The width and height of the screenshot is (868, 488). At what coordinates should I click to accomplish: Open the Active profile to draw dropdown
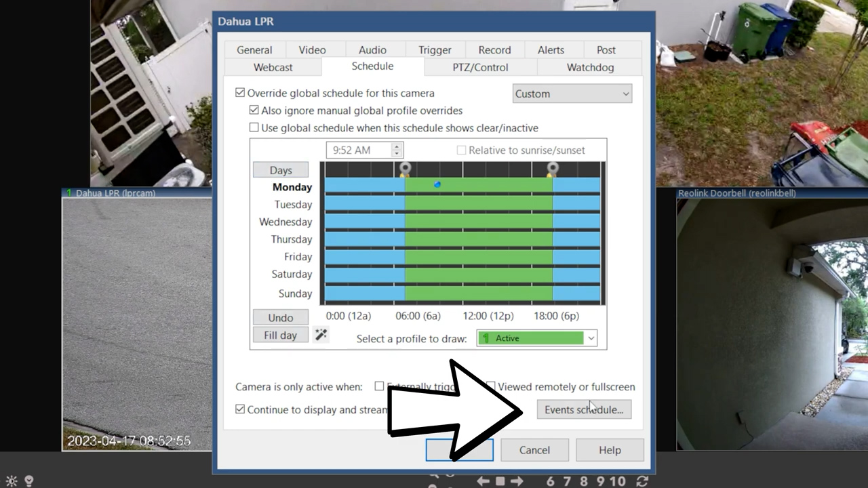[536, 338]
